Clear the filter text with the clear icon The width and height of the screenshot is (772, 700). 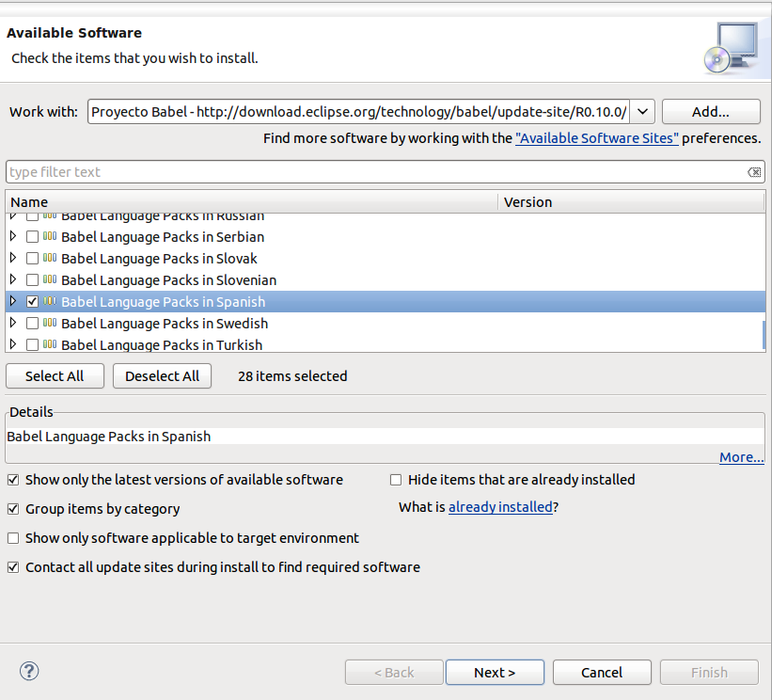click(754, 172)
